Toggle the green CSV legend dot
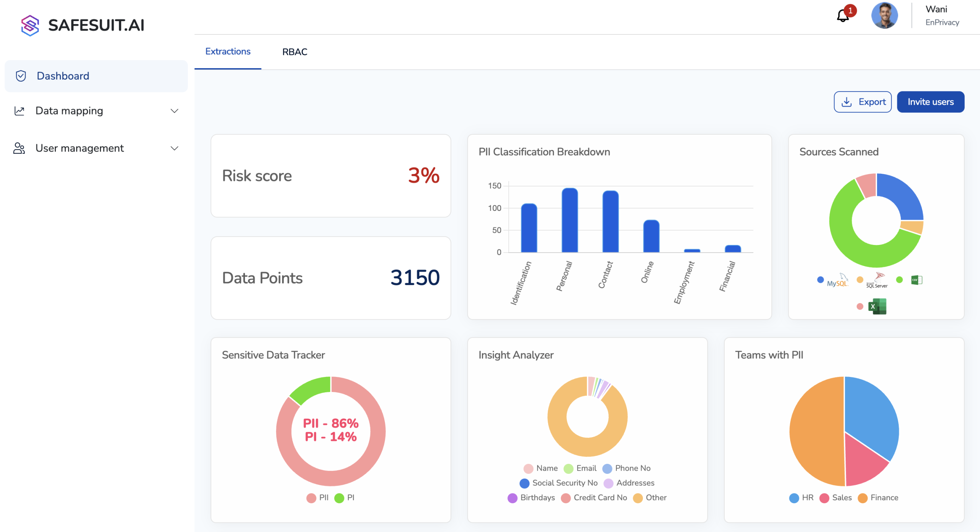This screenshot has height=532, width=980. click(x=900, y=280)
